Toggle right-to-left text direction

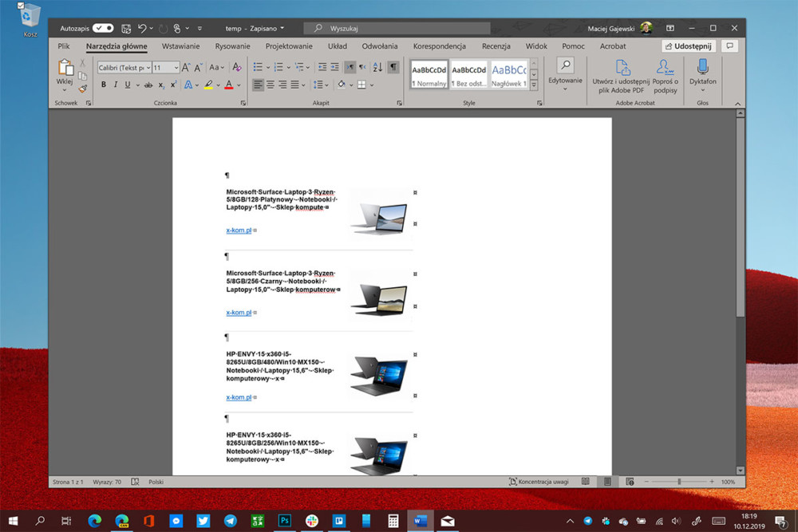[362, 67]
